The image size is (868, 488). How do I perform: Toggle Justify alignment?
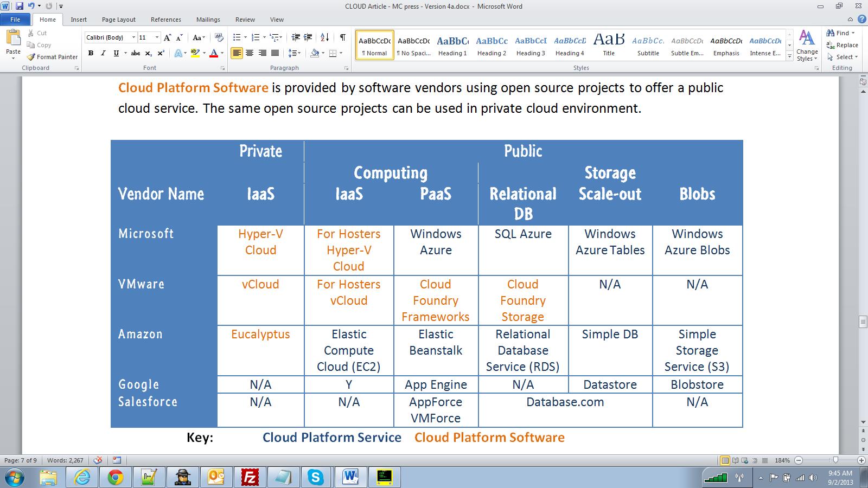(275, 53)
